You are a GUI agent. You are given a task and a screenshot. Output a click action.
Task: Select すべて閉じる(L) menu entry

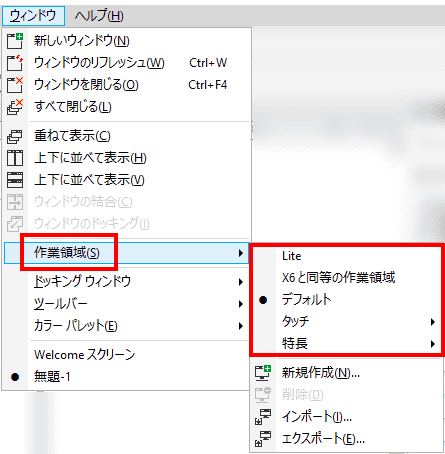pos(127,107)
